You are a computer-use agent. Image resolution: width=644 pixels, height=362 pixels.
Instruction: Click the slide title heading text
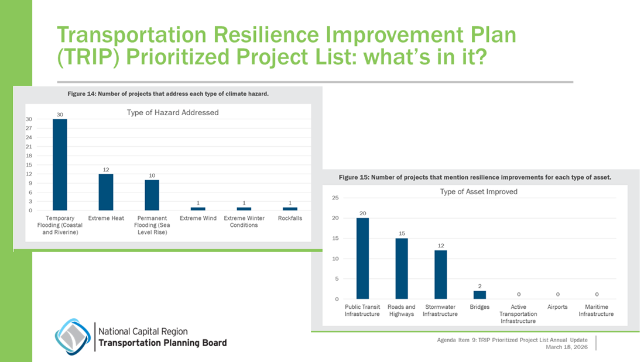pos(286,46)
